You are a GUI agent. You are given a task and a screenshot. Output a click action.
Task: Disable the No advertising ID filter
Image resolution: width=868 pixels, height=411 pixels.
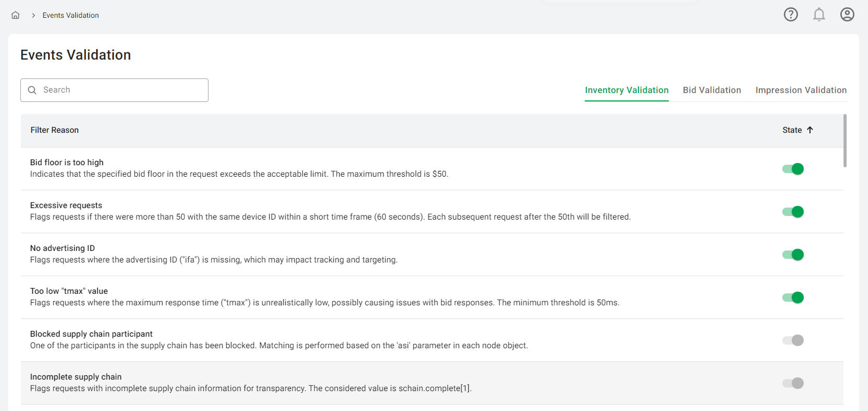click(x=793, y=255)
